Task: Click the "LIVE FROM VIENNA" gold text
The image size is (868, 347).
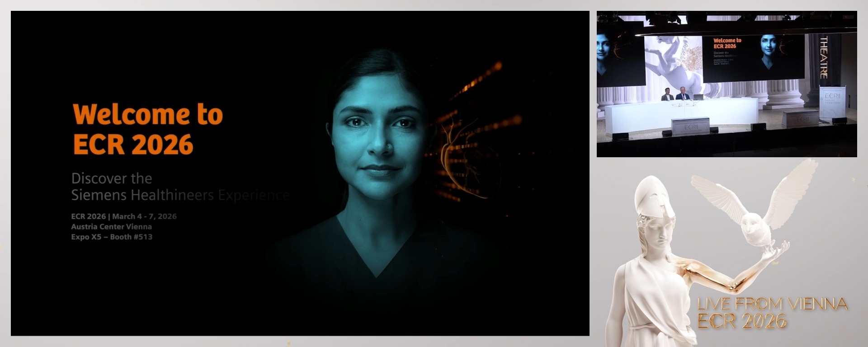Action: 772,304
